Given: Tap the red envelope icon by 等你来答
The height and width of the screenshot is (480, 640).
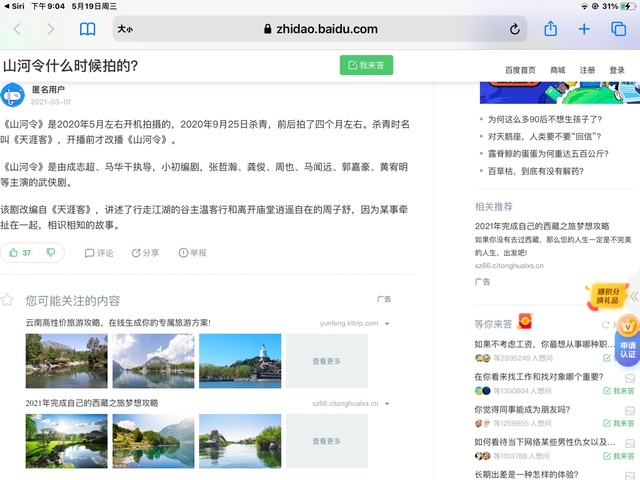Looking at the screenshot, I should 525,322.
